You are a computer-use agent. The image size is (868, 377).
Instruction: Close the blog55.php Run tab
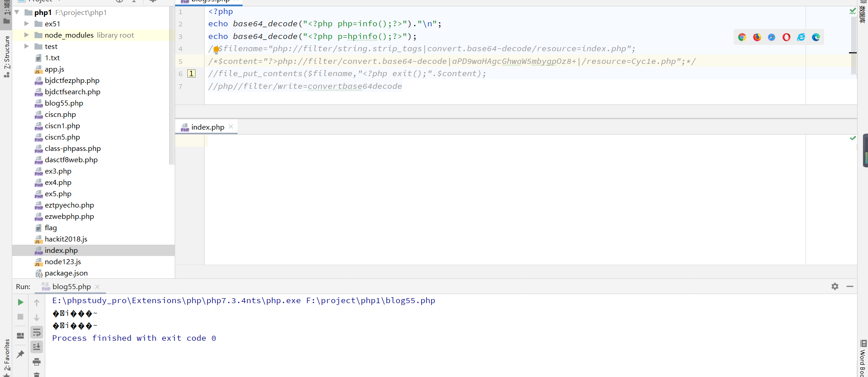pyautogui.click(x=97, y=287)
